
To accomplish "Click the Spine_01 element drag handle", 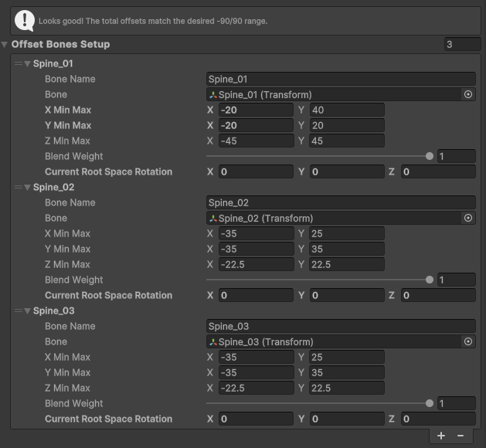I will tap(19, 63).
